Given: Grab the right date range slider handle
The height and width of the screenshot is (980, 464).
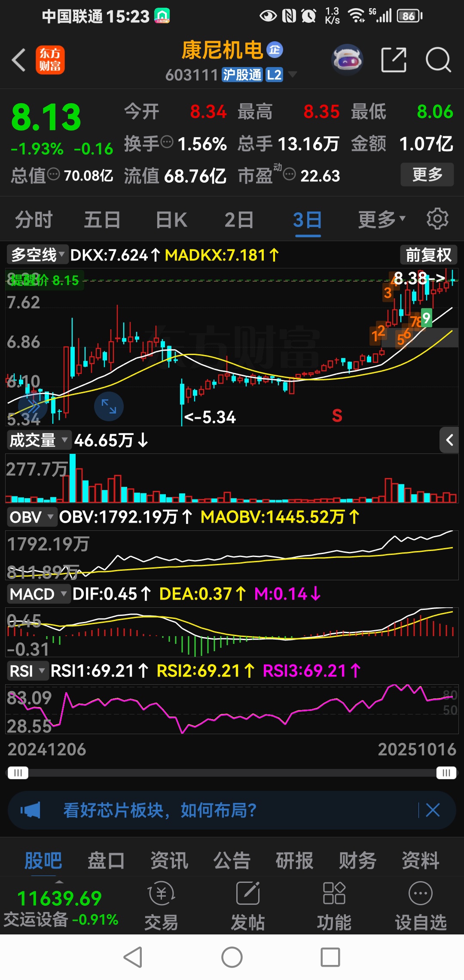Looking at the screenshot, I should [x=446, y=773].
